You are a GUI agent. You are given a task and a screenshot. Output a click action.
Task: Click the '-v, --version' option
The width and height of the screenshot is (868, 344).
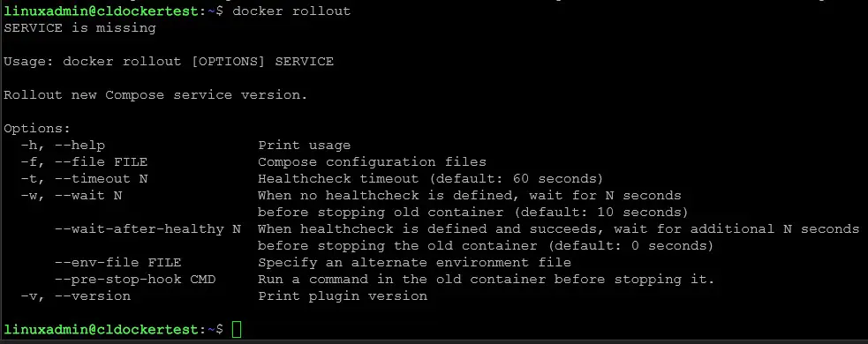76,295
